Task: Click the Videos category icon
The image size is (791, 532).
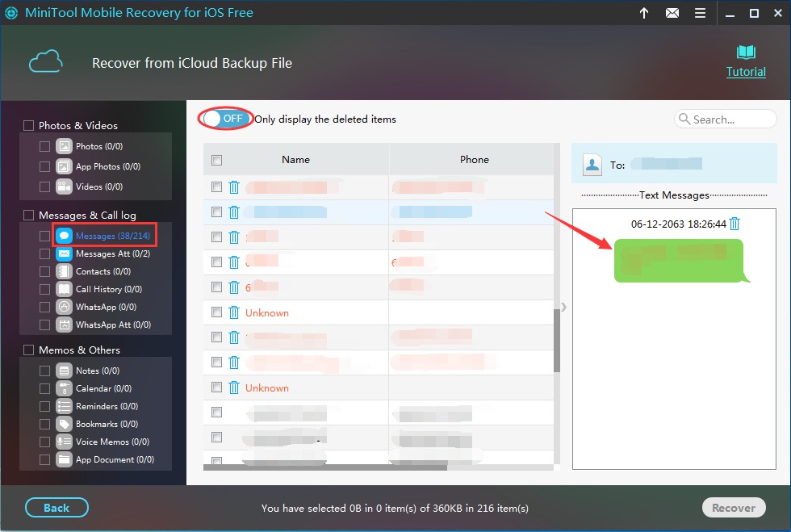Action: [x=64, y=186]
